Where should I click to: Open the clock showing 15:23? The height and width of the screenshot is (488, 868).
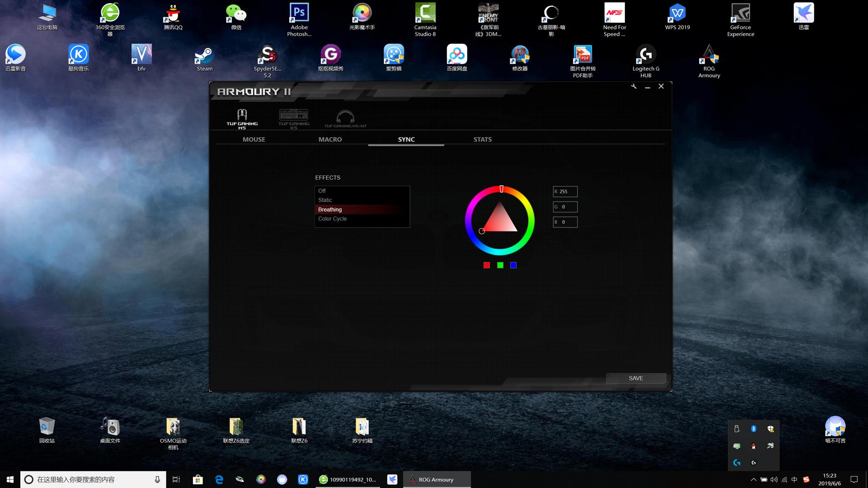(x=829, y=479)
